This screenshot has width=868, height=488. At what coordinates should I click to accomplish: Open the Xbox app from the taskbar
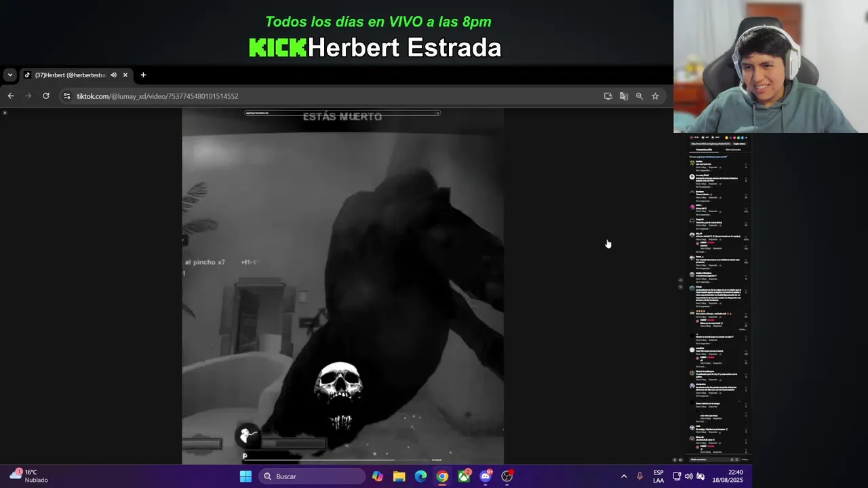click(x=464, y=476)
